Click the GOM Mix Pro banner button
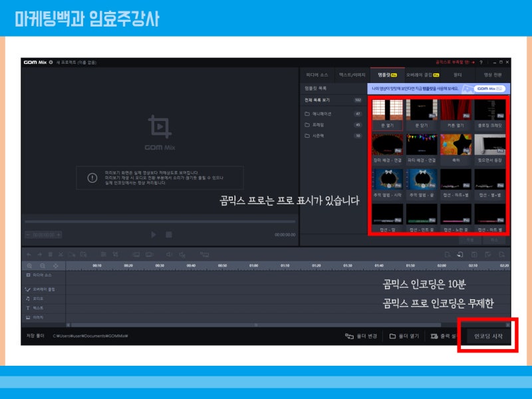The image size is (532, 399). (489, 88)
